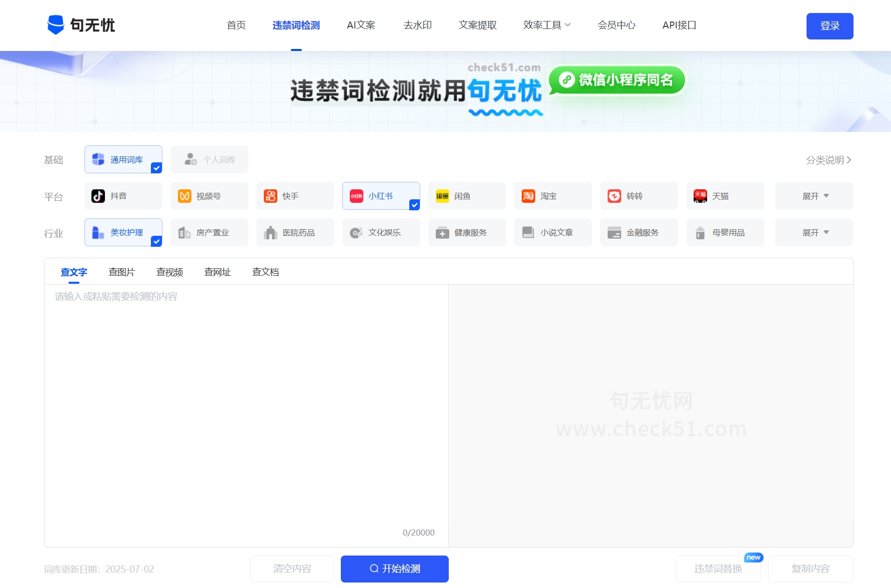This screenshot has height=588, width=891.
Task: Open the 效率工具 dropdown menu
Action: 547,25
